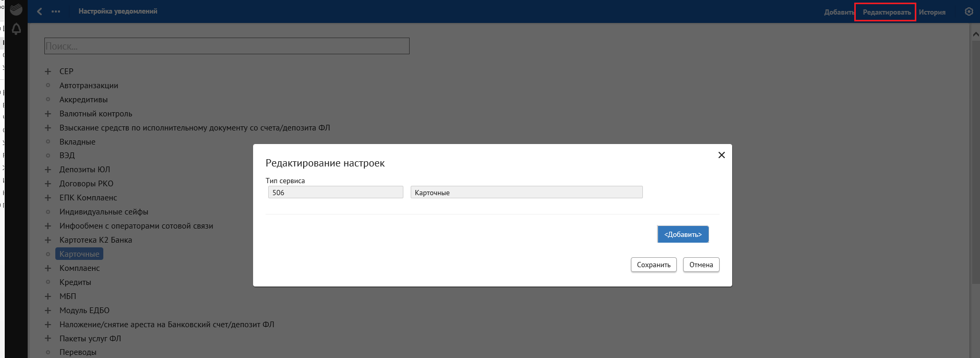Click the Сохранить button

click(x=653, y=265)
